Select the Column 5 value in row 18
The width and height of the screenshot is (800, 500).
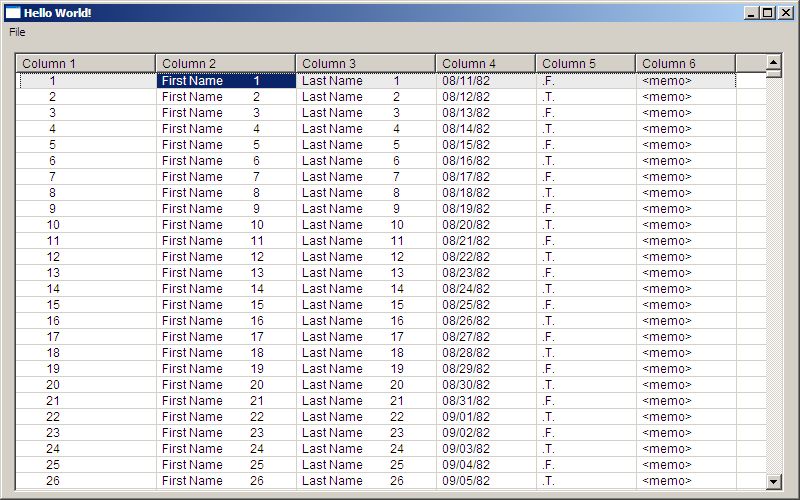tap(585, 353)
